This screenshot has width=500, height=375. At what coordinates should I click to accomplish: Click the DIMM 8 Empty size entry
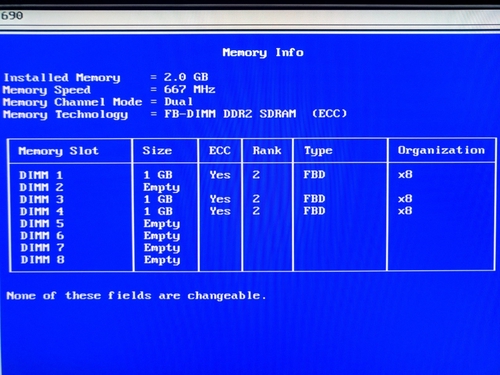tap(162, 260)
